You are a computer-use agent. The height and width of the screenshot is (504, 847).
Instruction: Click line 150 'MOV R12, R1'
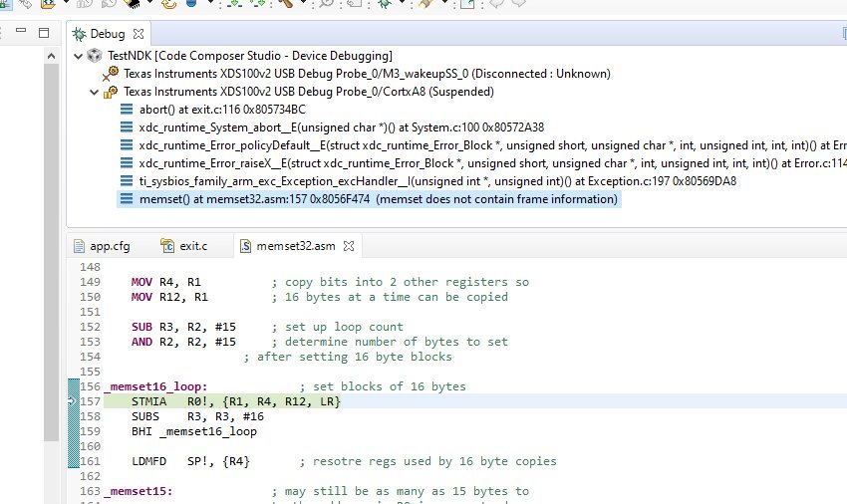[169, 297]
